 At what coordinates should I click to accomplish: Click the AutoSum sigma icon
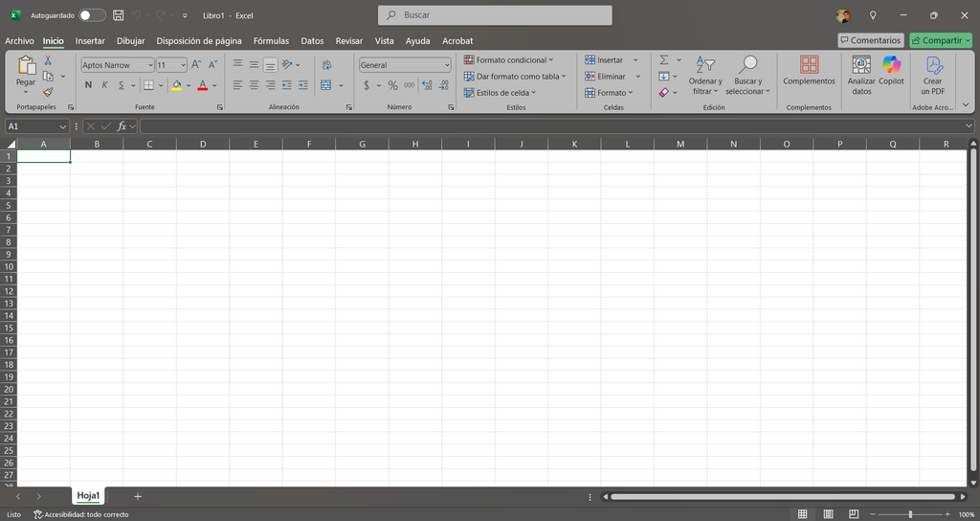point(664,60)
